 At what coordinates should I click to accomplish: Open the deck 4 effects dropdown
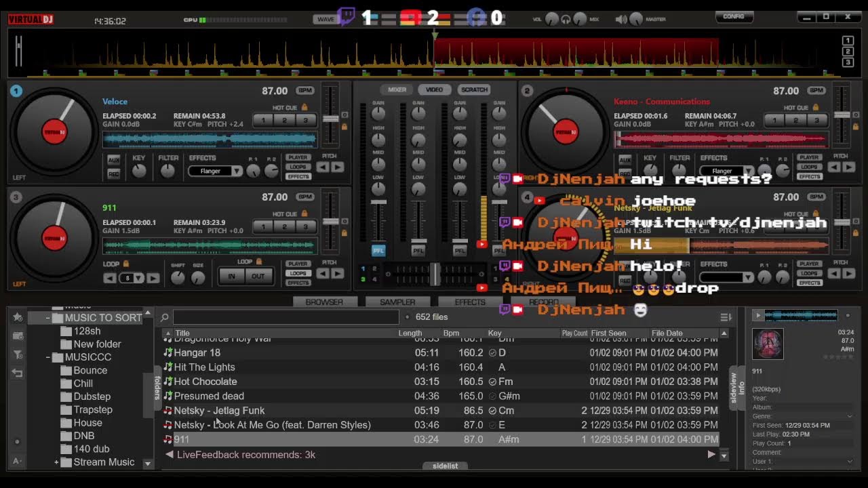(747, 277)
